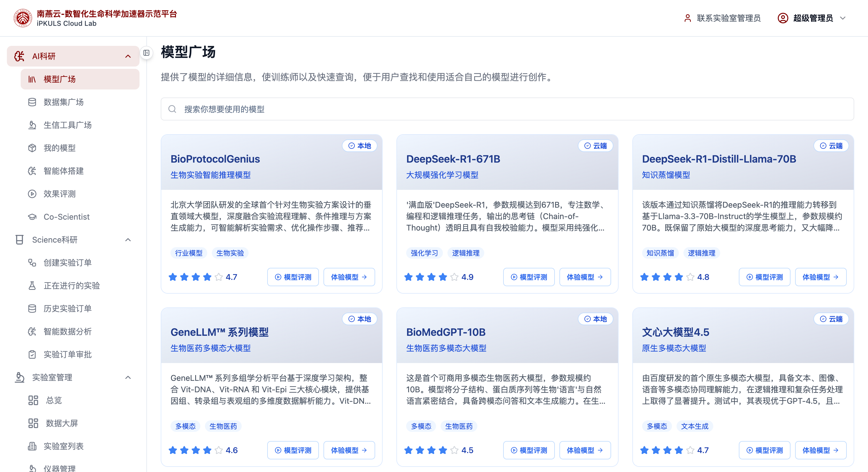Collapse the AI科研 sidebar section
This screenshot has width=868, height=472.
tap(128, 56)
